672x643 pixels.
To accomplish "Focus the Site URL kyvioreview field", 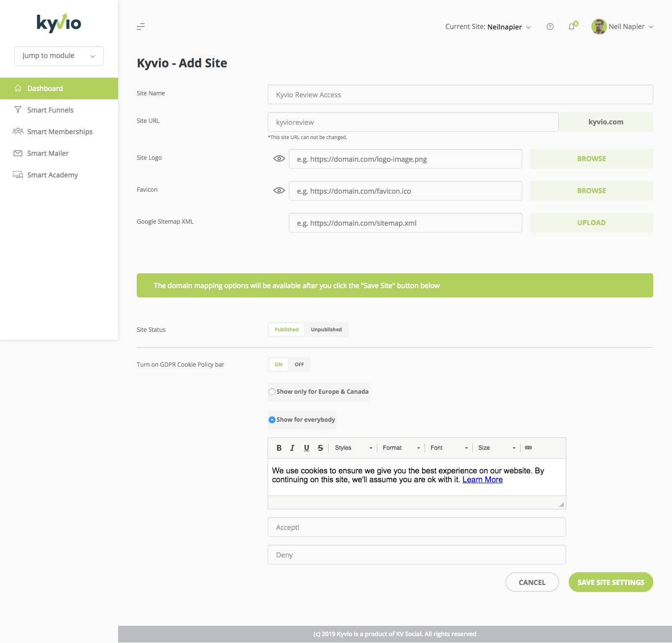I will pos(413,122).
